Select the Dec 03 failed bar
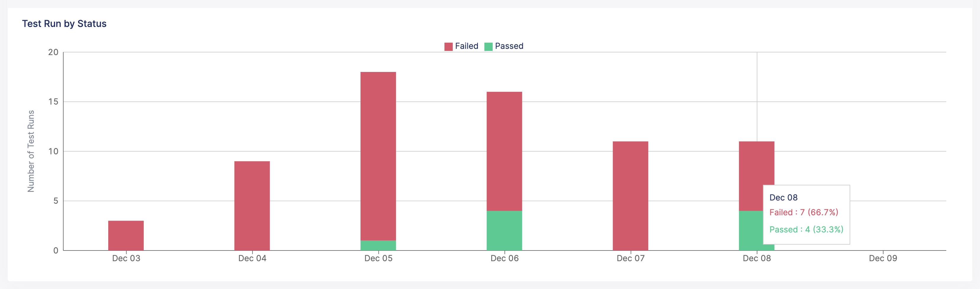This screenshot has width=980, height=289. [126, 235]
